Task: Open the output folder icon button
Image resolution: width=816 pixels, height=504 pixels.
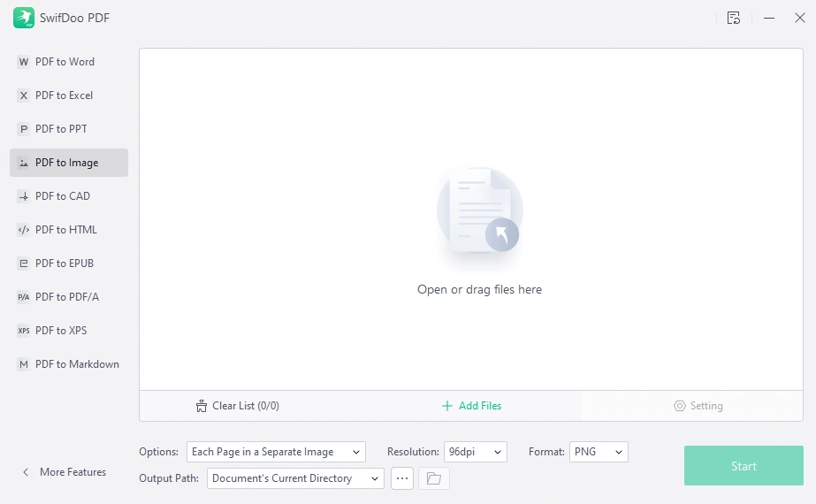Action: tap(434, 478)
